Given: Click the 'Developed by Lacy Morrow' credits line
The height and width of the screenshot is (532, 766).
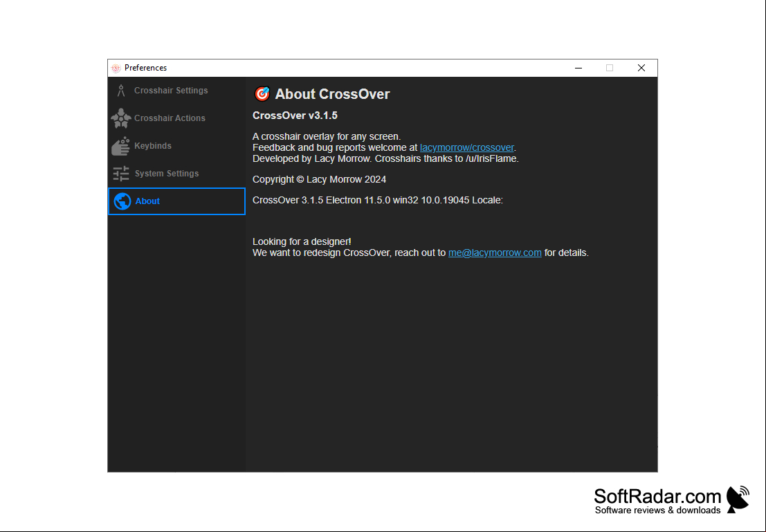Looking at the screenshot, I should point(385,158).
